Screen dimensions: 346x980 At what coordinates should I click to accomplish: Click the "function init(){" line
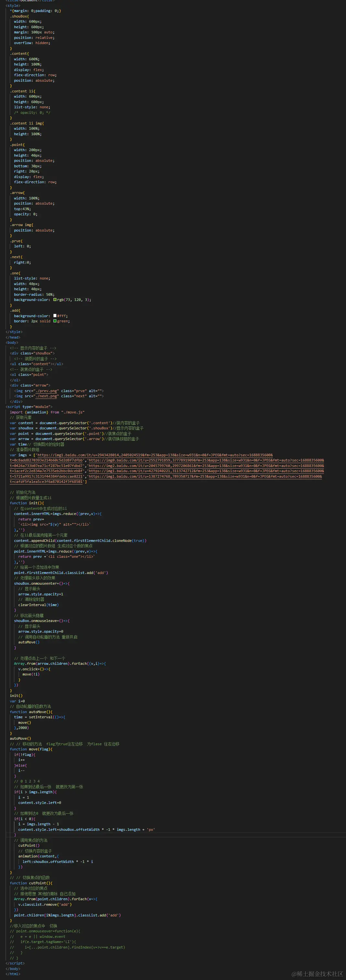click(x=27, y=503)
